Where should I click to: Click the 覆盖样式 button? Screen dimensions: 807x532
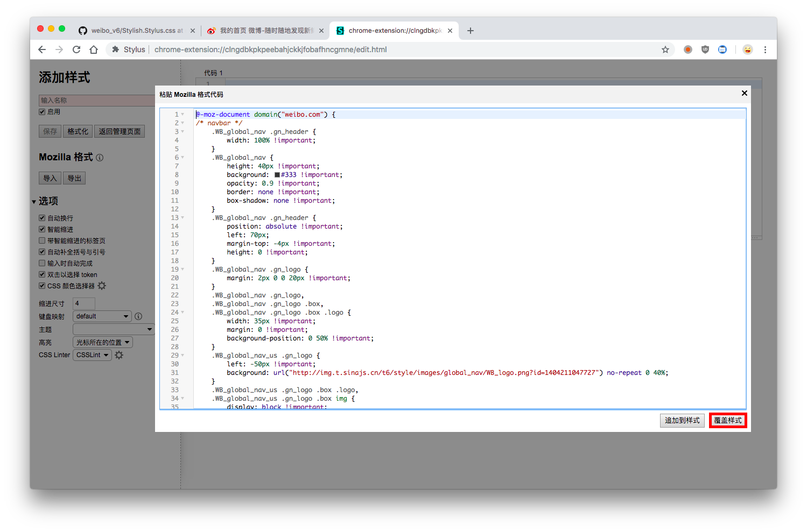pos(728,421)
